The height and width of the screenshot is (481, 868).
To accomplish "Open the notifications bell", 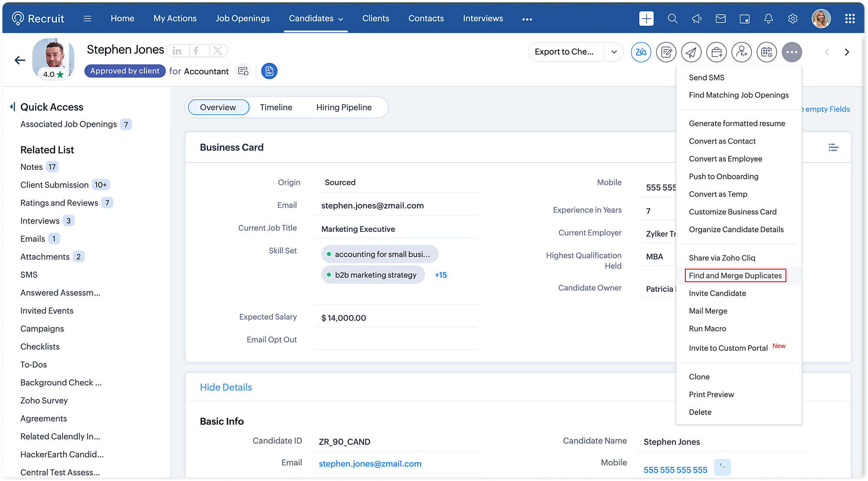I will 768,19.
